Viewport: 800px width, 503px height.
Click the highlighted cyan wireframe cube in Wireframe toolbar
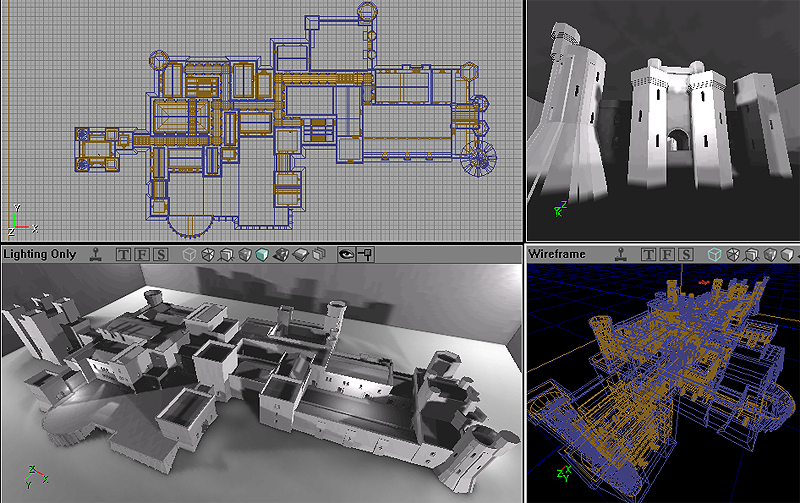coord(714,254)
